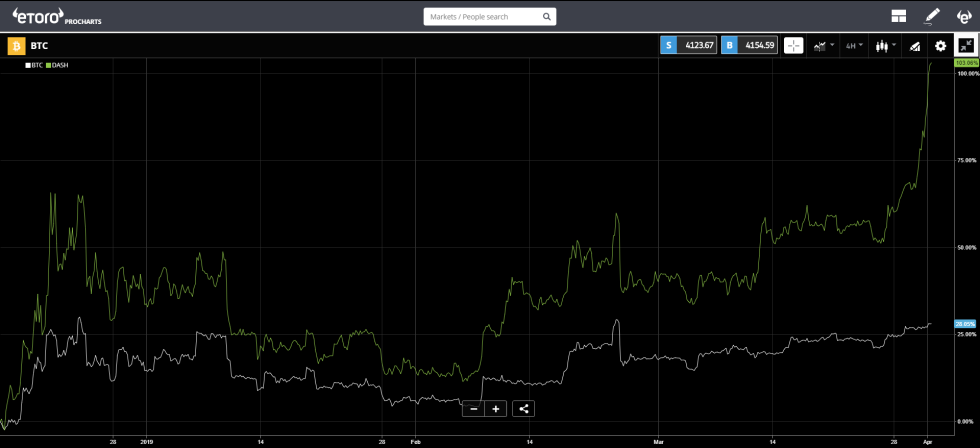The image size is (980, 448).
Task: Open the compare instruments dropdown
Action: [x=824, y=45]
